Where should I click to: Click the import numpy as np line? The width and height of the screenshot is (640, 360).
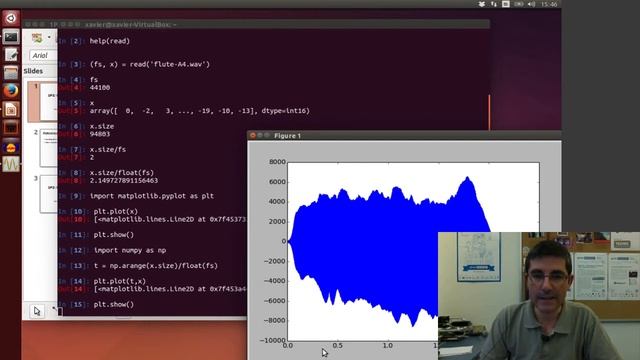(x=130, y=250)
